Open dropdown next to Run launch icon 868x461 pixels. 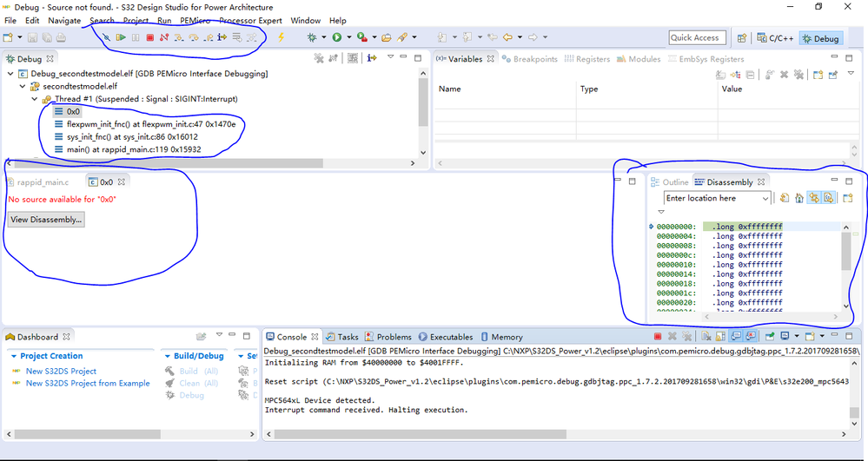(348, 37)
